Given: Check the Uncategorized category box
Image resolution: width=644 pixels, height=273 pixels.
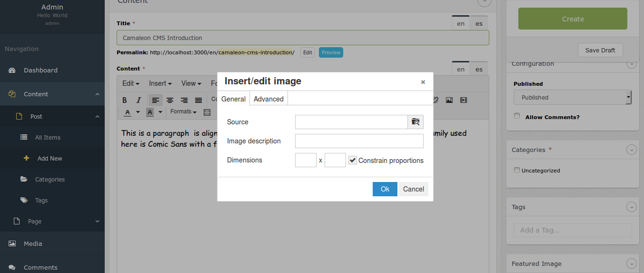Looking at the screenshot, I should click(x=517, y=170).
